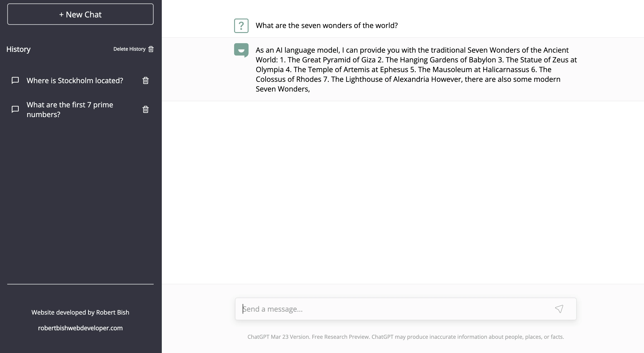
Task: Click the green chatbot avatar icon
Action: click(x=241, y=50)
